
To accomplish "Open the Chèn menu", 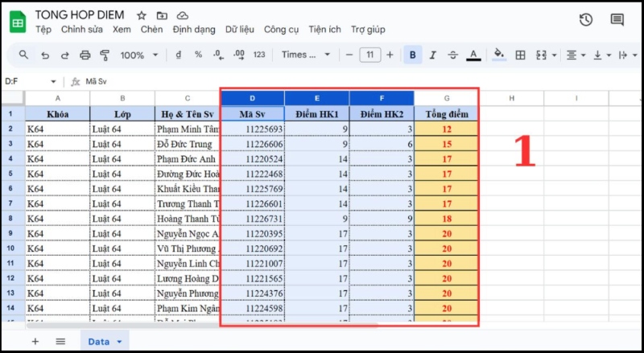I will 151,30.
